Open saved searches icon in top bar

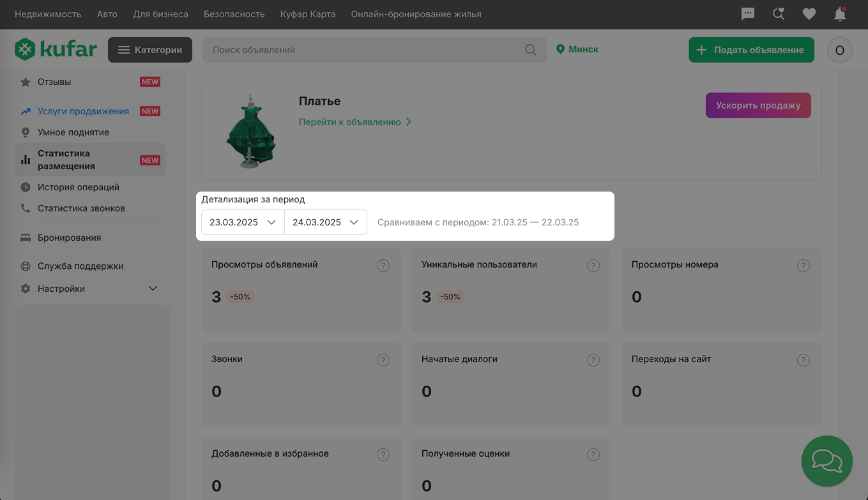(x=779, y=14)
